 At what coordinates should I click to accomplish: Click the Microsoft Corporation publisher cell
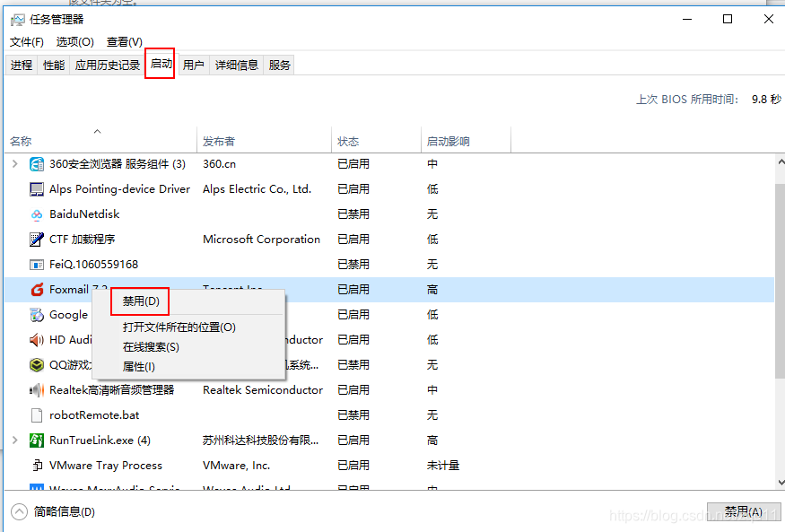261,240
